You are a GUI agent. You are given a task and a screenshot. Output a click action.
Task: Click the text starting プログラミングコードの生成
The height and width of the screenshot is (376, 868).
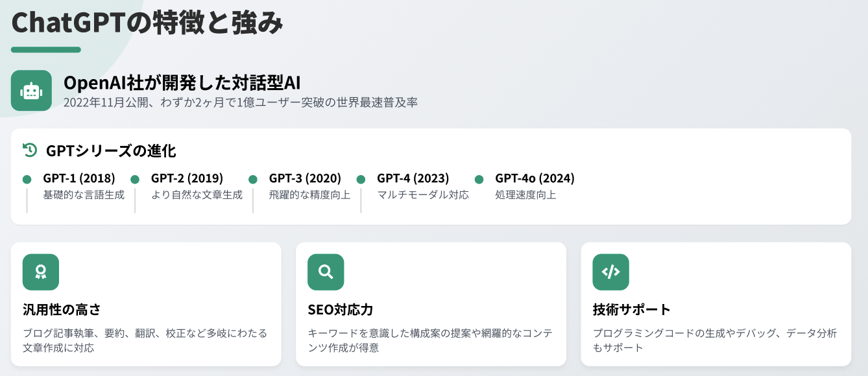pyautogui.click(x=714, y=340)
